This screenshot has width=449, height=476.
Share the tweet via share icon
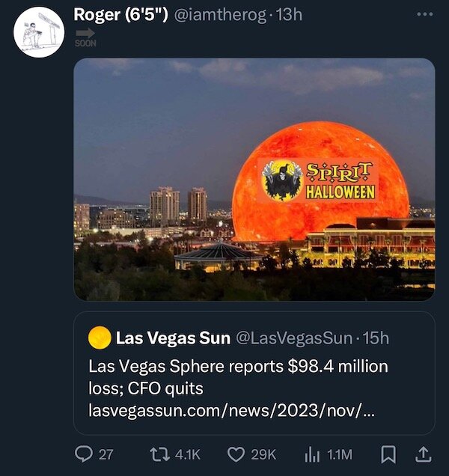click(423, 454)
